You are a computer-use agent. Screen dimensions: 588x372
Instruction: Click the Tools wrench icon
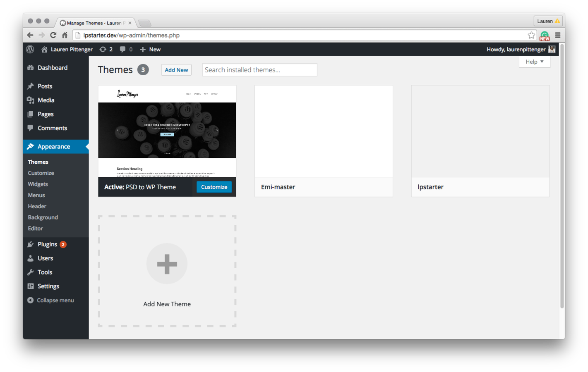[30, 272]
